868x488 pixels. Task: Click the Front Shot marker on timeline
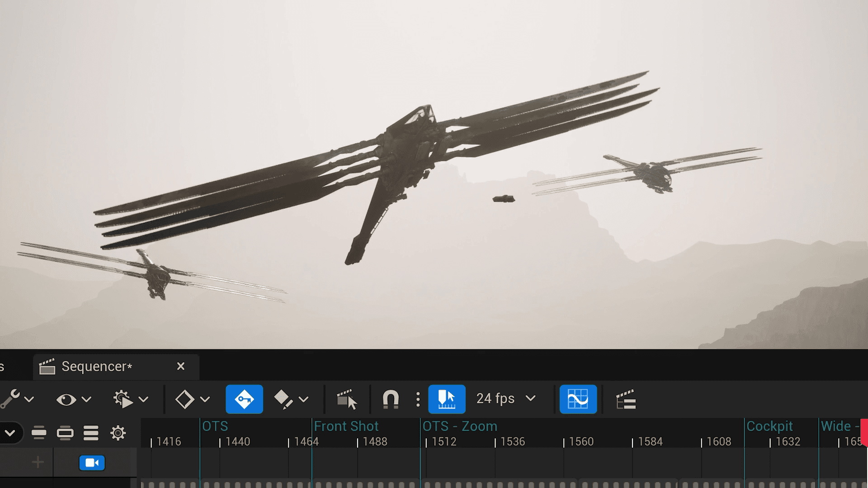346,426
